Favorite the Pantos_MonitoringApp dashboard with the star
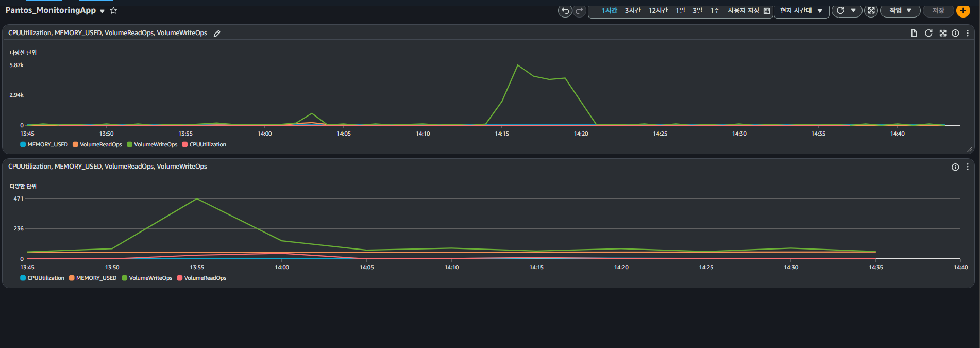The image size is (980, 348). tap(113, 11)
